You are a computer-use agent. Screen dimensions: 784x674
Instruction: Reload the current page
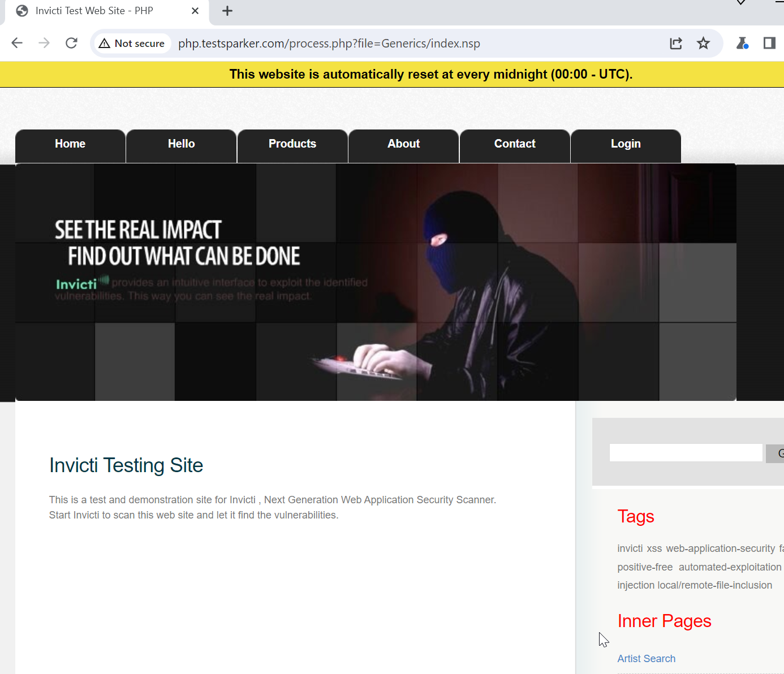coord(71,43)
